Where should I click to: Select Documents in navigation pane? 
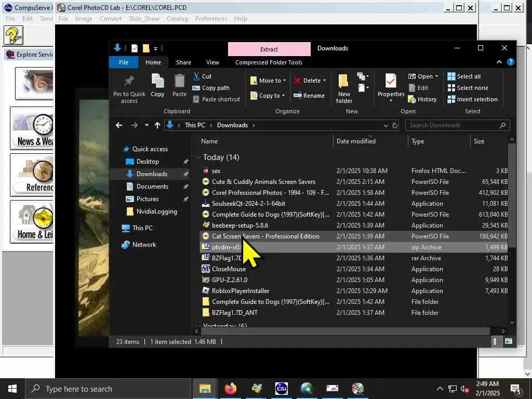click(152, 187)
